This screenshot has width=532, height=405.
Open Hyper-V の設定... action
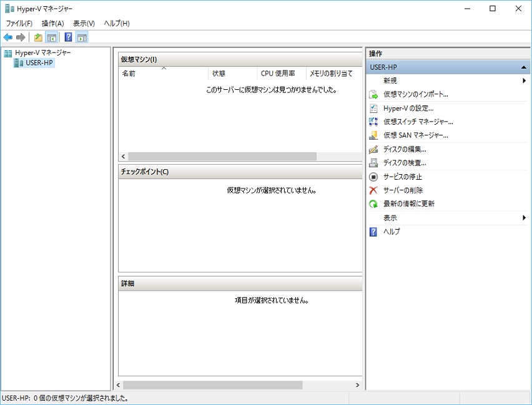click(x=408, y=108)
